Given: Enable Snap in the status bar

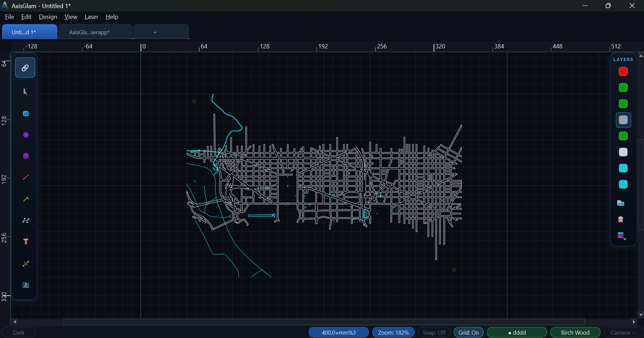Looking at the screenshot, I should point(434,332).
